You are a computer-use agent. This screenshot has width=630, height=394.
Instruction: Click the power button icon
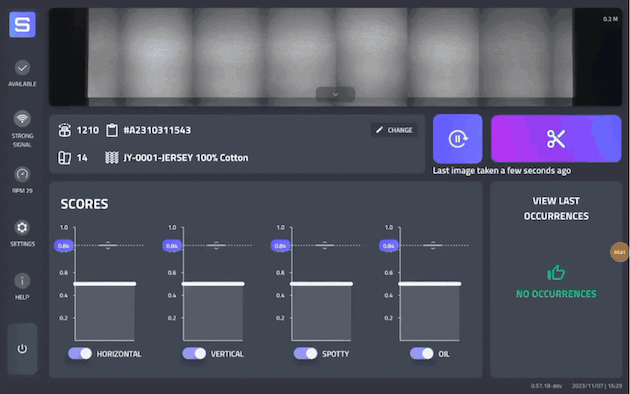pos(22,349)
